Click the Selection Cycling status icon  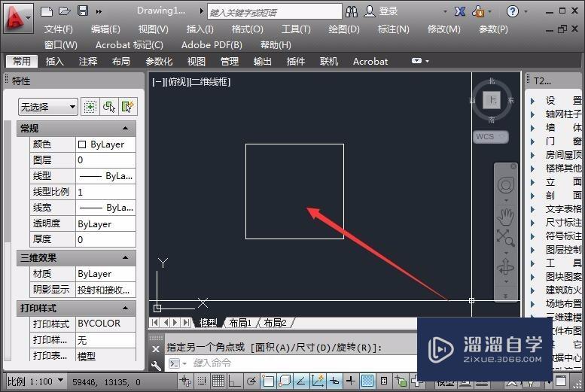pos(401,381)
